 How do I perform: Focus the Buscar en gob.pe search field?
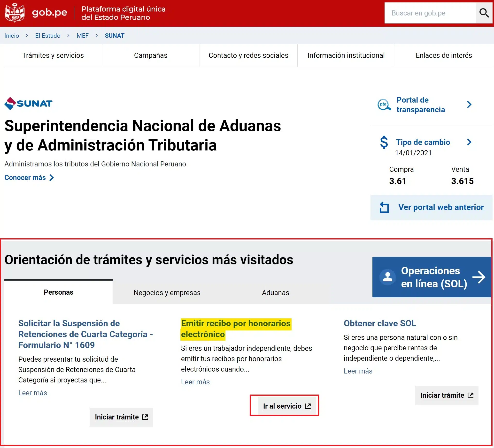pos(430,13)
